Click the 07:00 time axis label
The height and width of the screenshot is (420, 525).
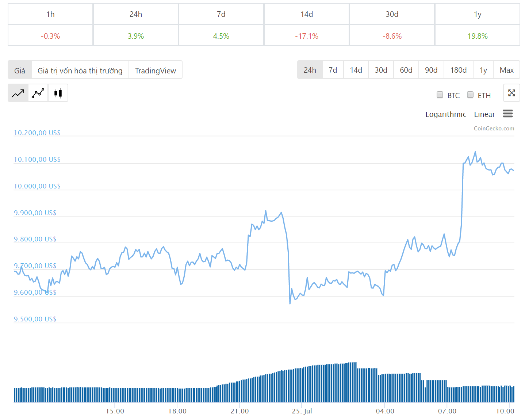pos(447,411)
